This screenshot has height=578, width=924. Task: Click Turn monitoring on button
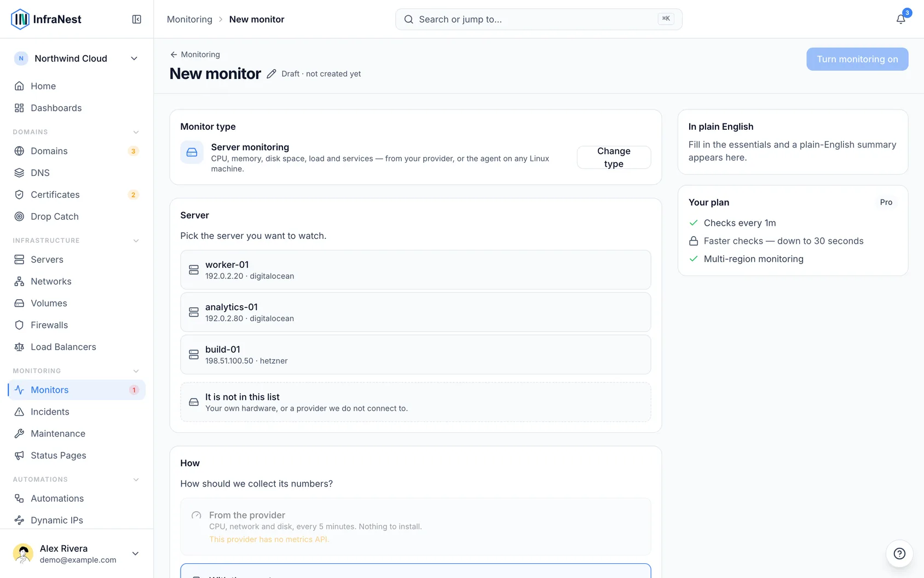click(x=857, y=59)
